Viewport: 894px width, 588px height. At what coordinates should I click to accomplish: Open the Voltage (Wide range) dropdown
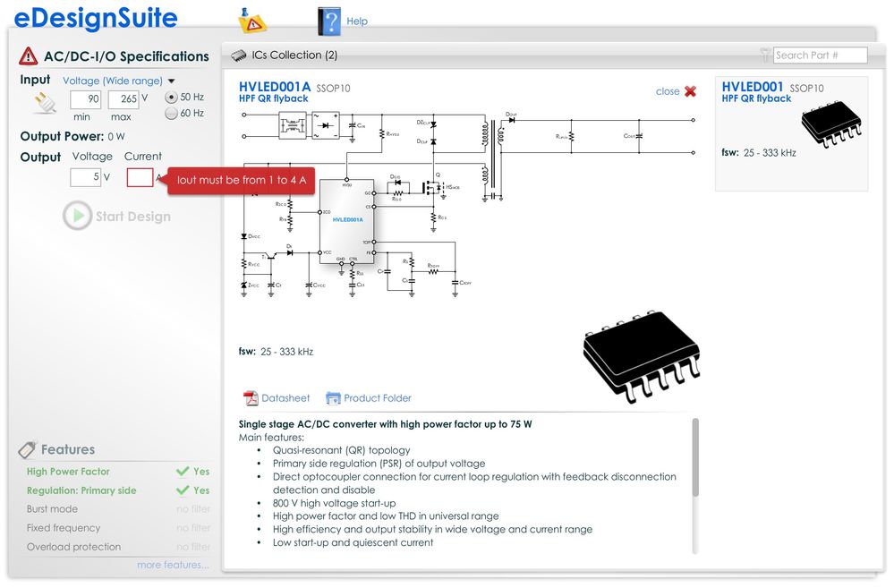[119, 81]
